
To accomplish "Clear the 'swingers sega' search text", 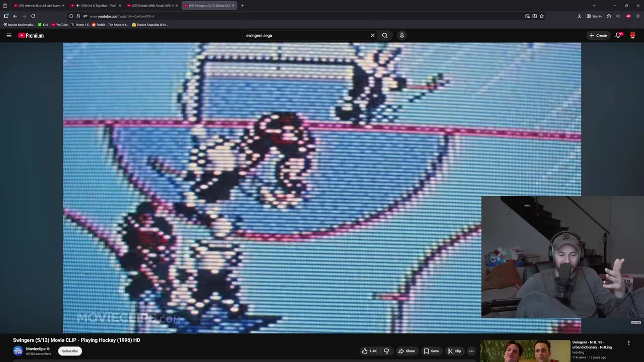I will point(373,35).
